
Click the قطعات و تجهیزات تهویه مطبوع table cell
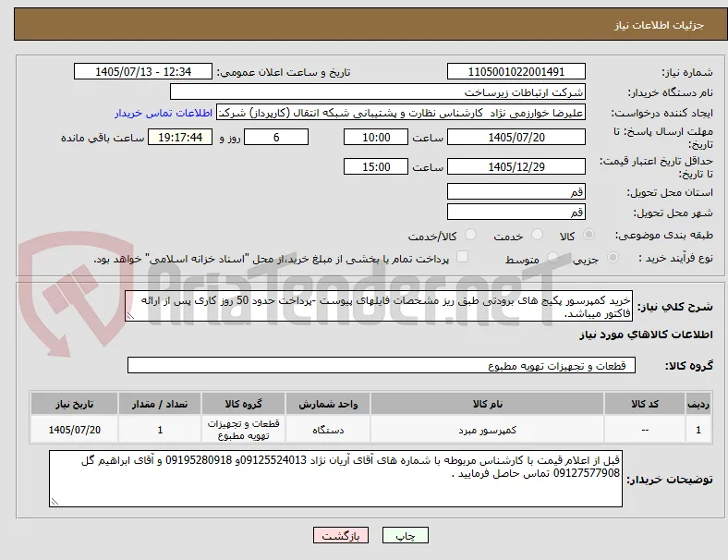[243, 430]
